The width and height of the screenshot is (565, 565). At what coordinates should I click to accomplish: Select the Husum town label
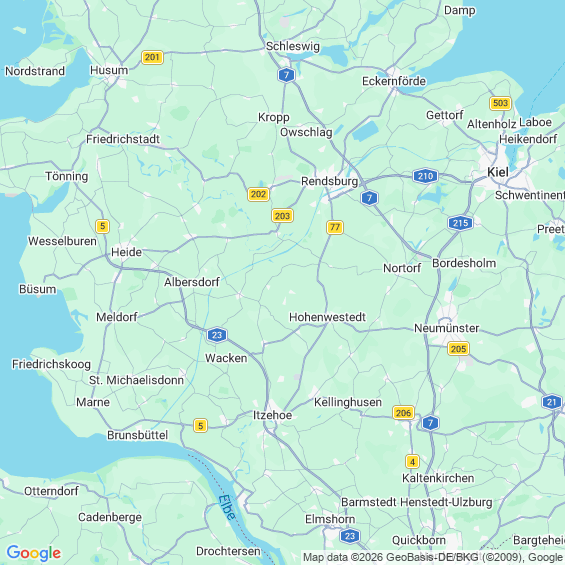(x=109, y=70)
